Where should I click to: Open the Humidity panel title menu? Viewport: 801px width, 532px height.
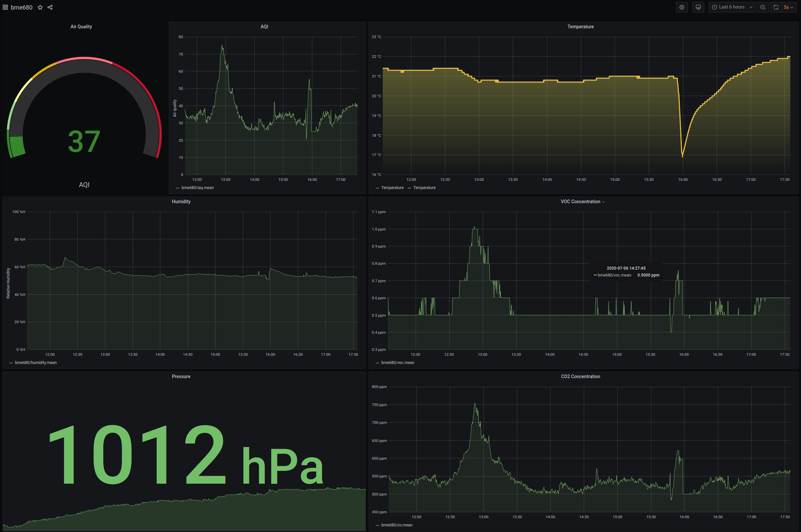181,201
